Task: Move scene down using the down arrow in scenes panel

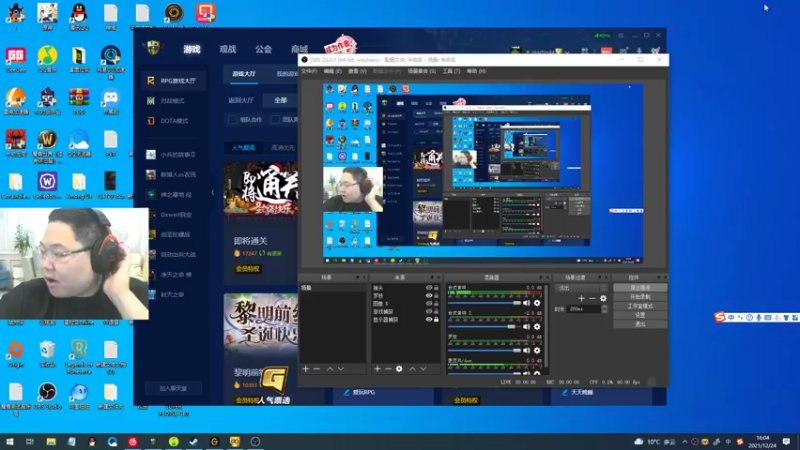Action: pos(341,369)
